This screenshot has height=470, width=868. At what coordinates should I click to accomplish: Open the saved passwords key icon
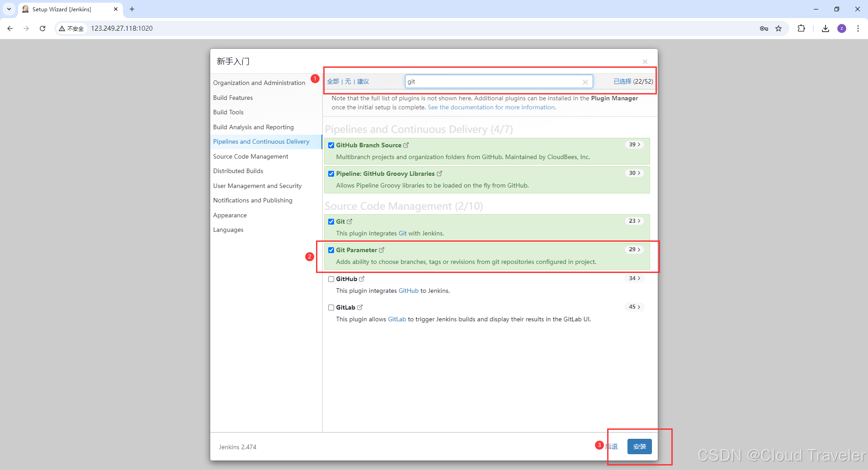pos(764,28)
